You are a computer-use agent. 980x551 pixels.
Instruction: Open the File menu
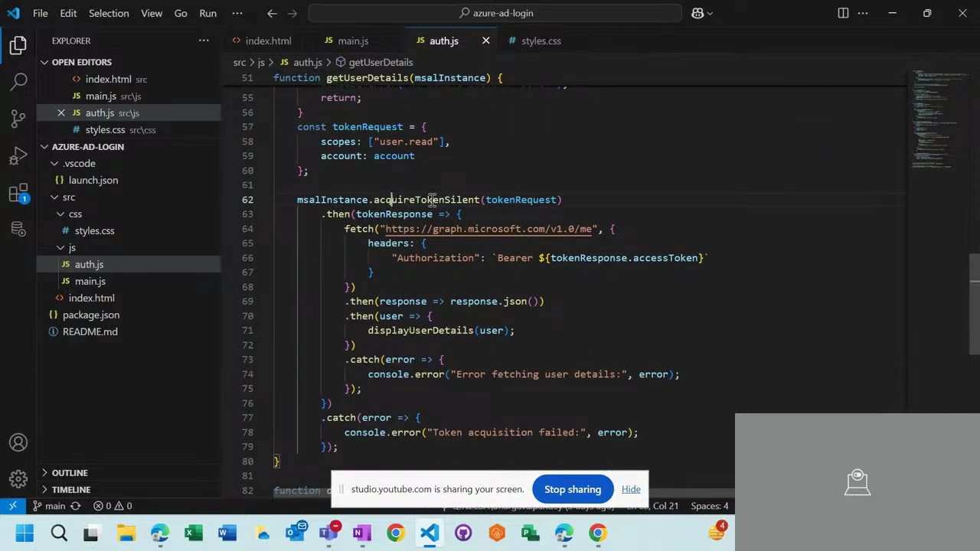41,13
